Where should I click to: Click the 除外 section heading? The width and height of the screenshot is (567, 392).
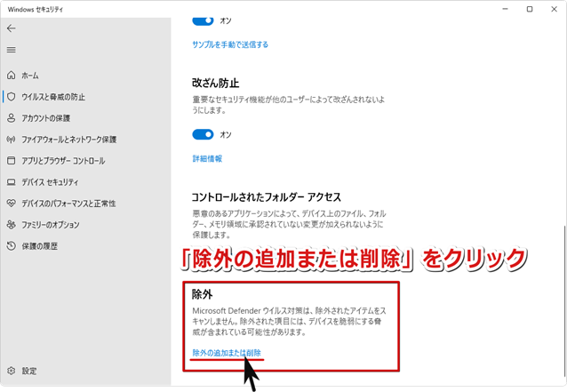click(202, 294)
